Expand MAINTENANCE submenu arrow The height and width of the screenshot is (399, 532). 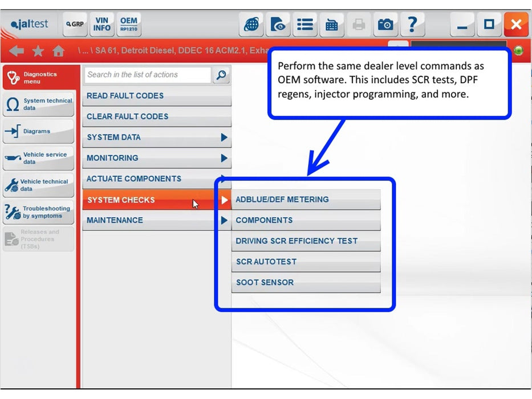click(x=224, y=221)
